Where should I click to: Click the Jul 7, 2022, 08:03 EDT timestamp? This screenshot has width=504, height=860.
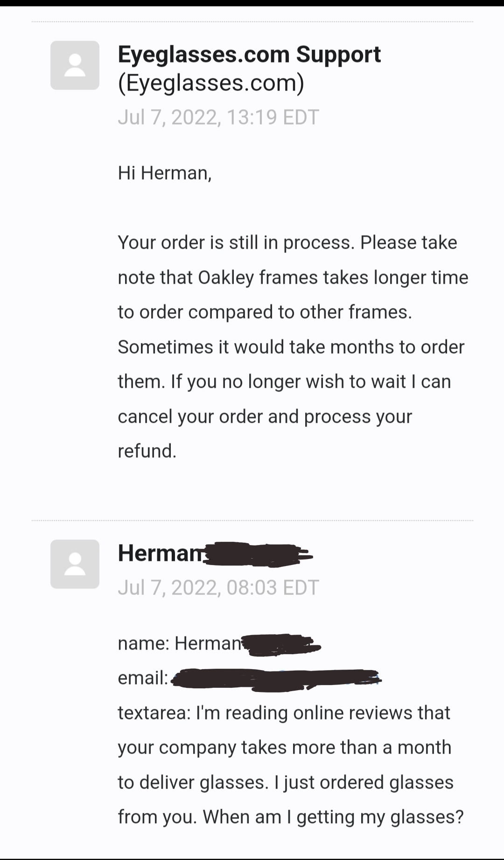(218, 587)
